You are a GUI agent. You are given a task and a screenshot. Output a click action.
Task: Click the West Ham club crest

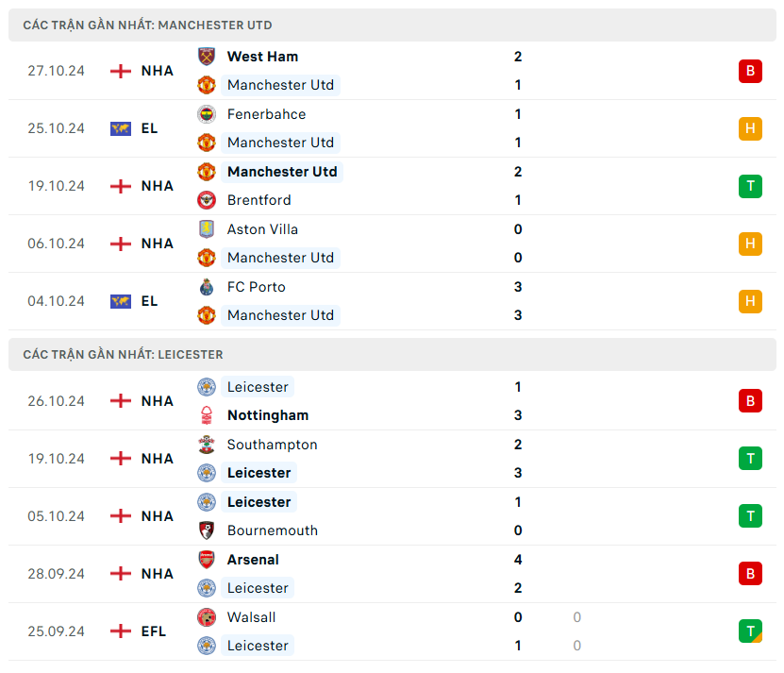(x=207, y=57)
